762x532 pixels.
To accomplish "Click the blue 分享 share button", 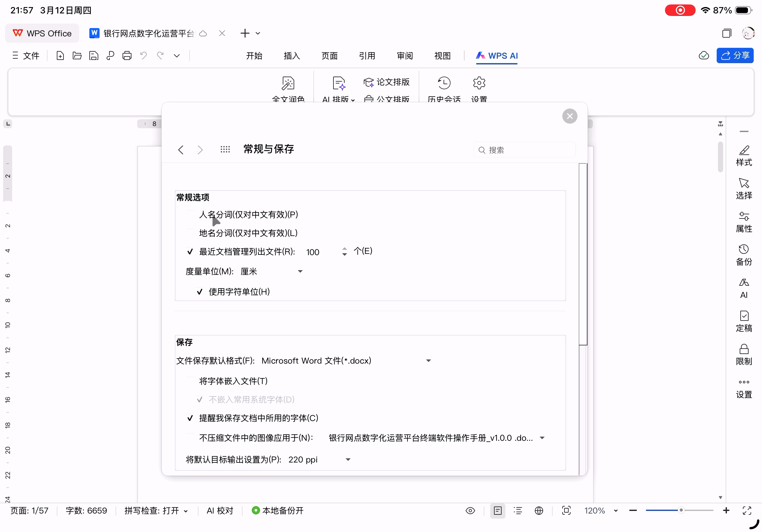I will pos(735,55).
